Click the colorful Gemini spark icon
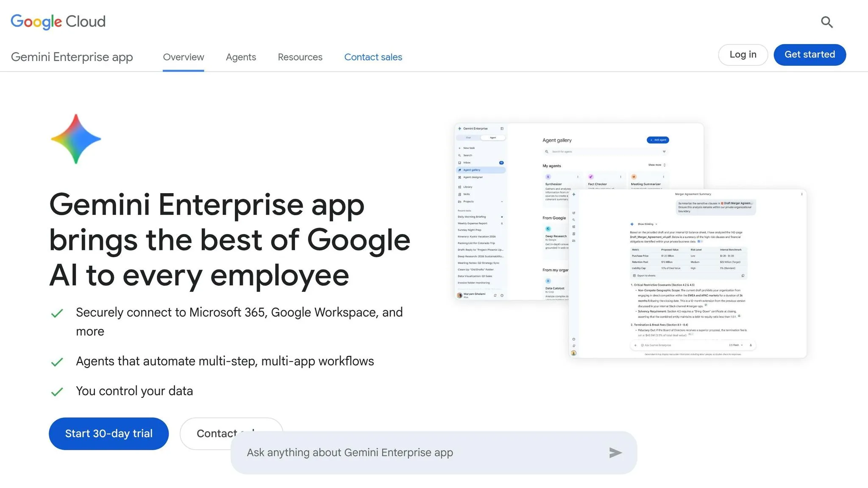868x488 pixels. click(76, 139)
